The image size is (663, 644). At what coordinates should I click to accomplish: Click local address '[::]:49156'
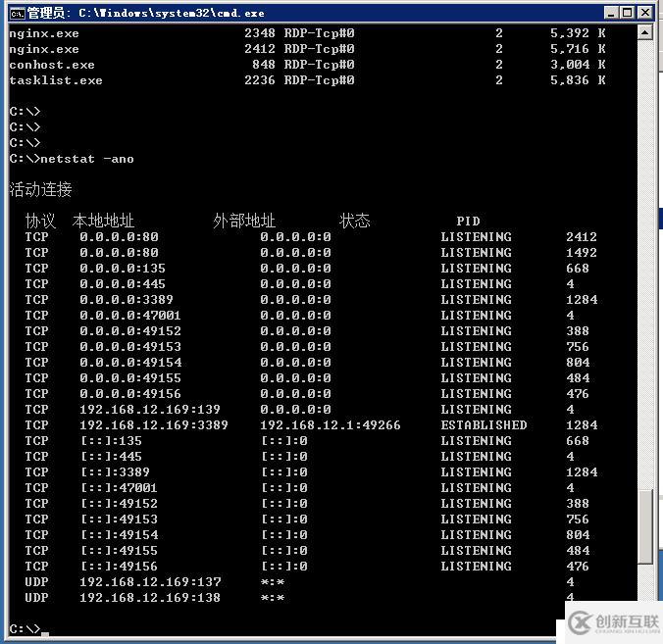[x=119, y=566]
